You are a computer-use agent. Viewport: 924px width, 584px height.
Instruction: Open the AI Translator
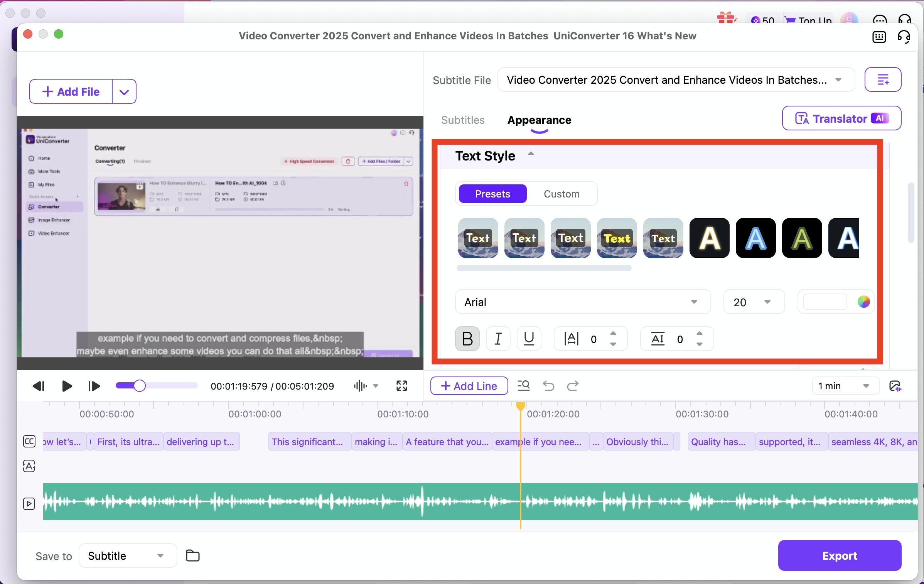click(x=841, y=118)
